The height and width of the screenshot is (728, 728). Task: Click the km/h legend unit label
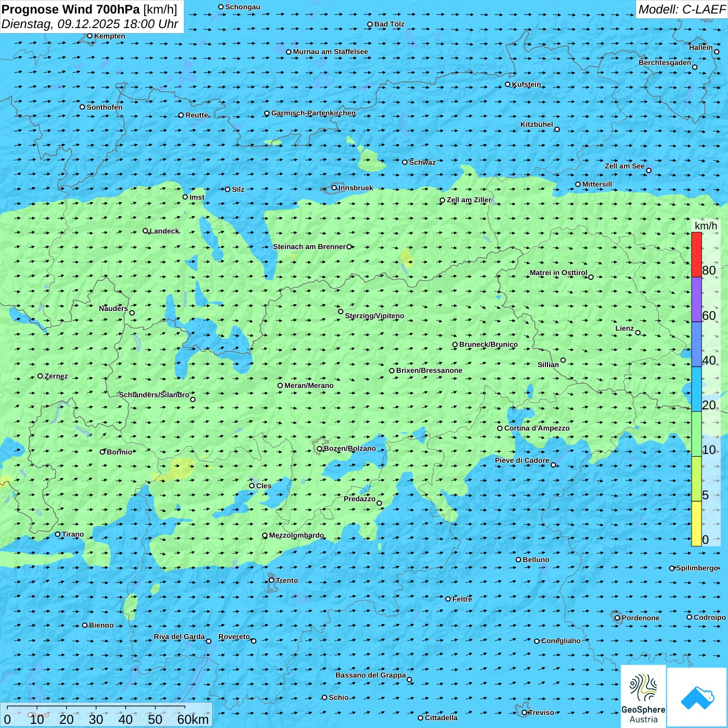(x=706, y=226)
